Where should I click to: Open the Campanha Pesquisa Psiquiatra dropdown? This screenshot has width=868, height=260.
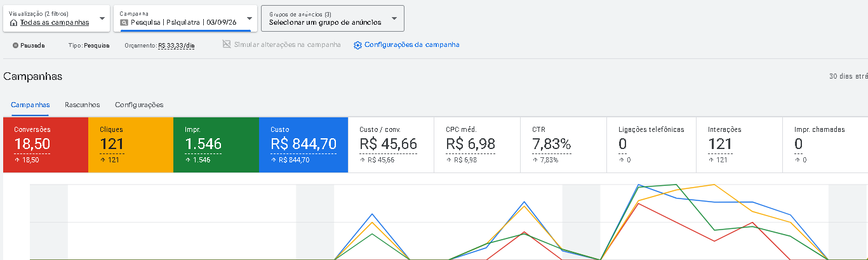point(185,18)
